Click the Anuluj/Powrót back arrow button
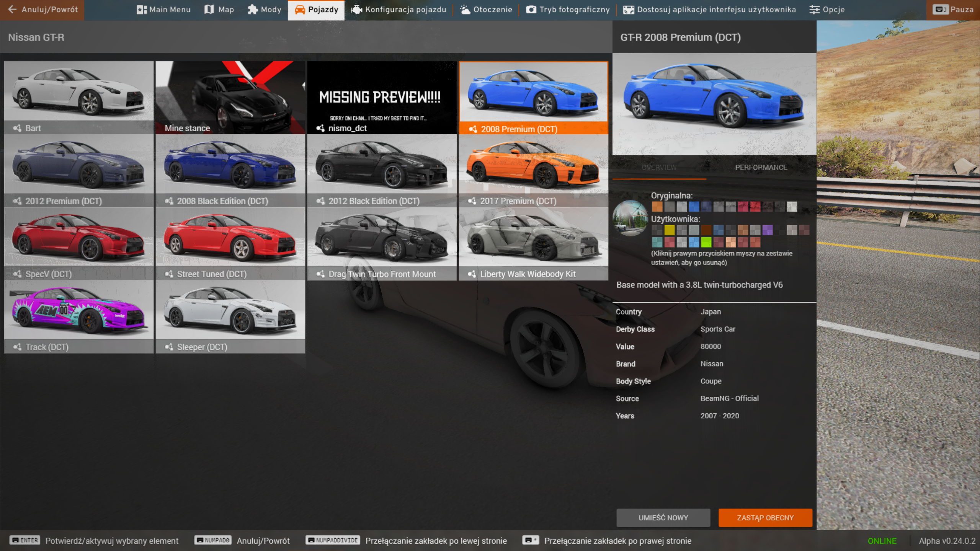This screenshot has width=980, height=551. [x=42, y=10]
